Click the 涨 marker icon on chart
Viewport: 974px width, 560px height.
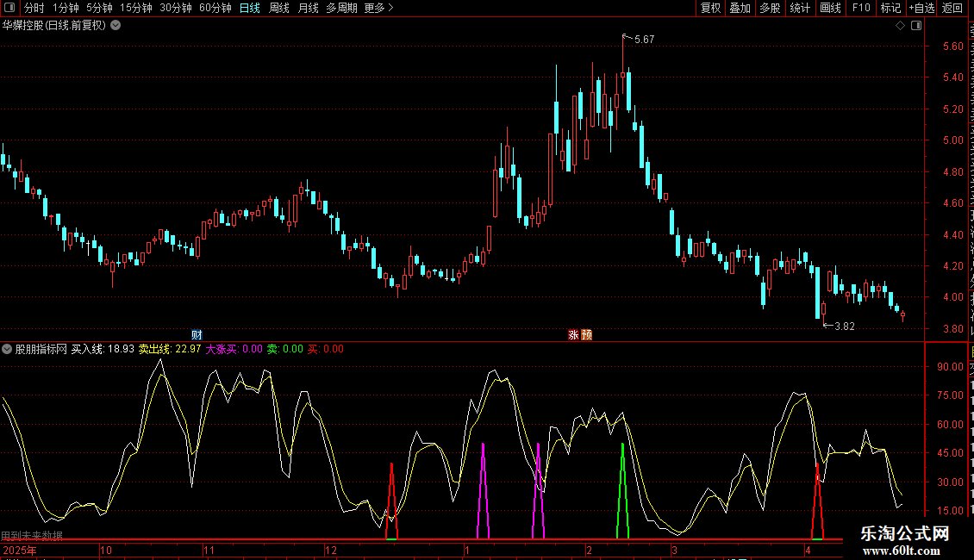click(x=573, y=334)
